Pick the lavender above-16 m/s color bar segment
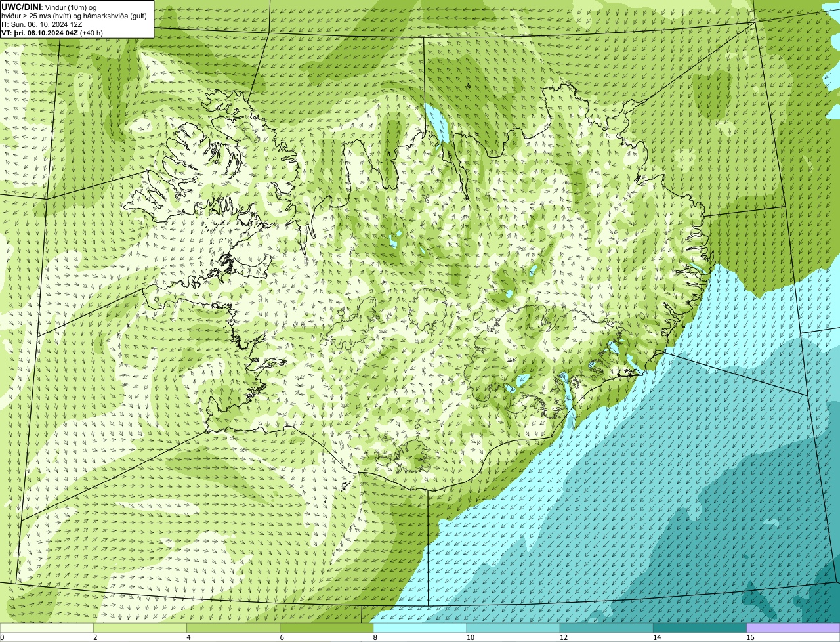Screen dimensions: 840x642 pyautogui.click(x=793, y=628)
